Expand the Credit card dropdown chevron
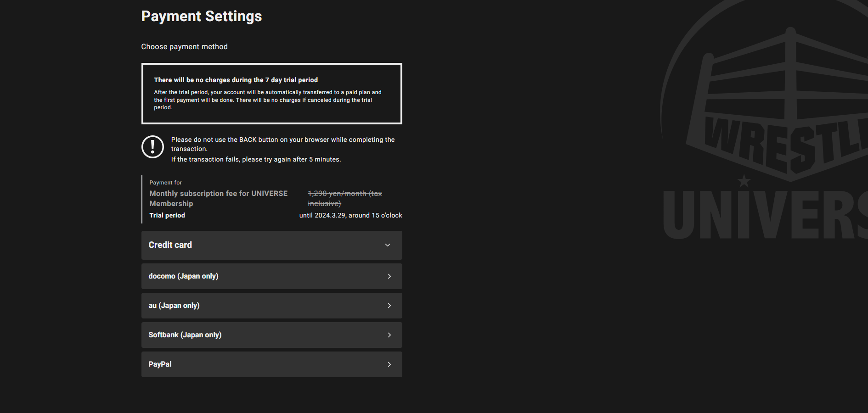This screenshot has height=413, width=868. pyautogui.click(x=388, y=245)
